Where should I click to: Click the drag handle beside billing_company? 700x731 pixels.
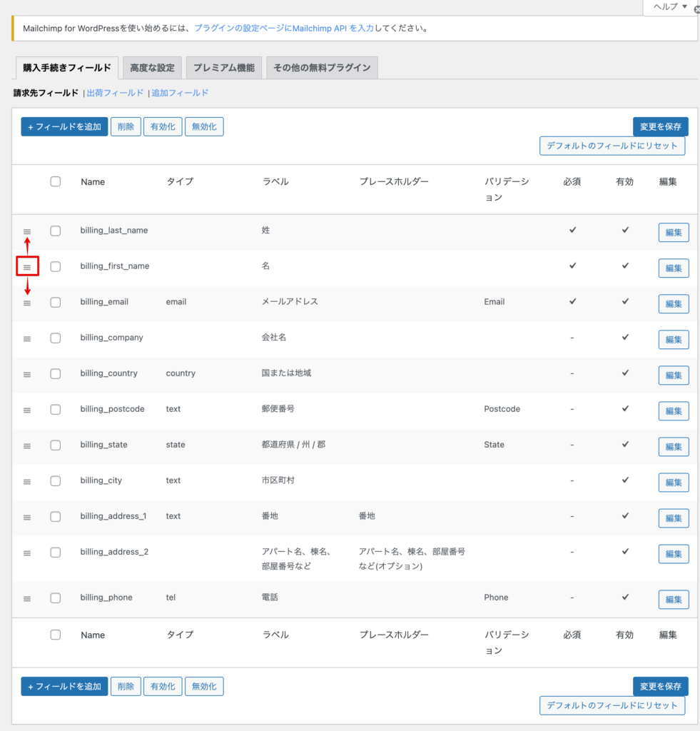pos(27,338)
